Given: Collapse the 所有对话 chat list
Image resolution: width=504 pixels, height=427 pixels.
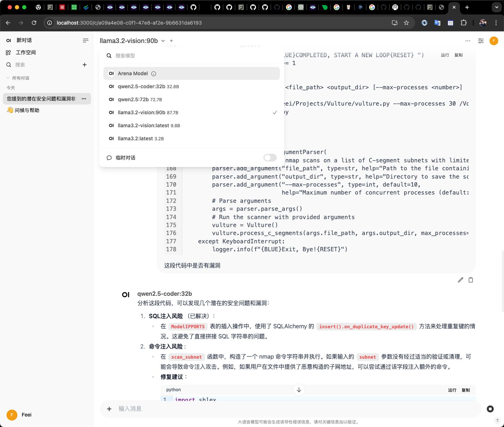Looking at the screenshot, I should click(x=18, y=78).
